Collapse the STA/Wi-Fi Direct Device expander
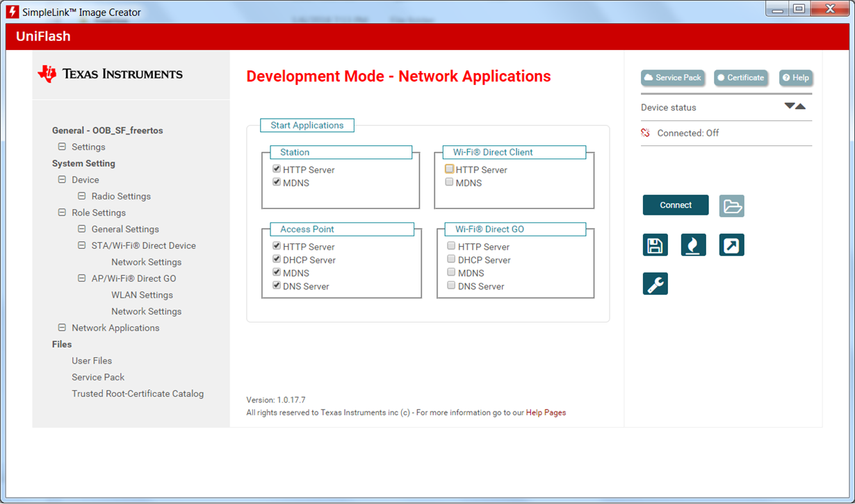 tap(81, 245)
